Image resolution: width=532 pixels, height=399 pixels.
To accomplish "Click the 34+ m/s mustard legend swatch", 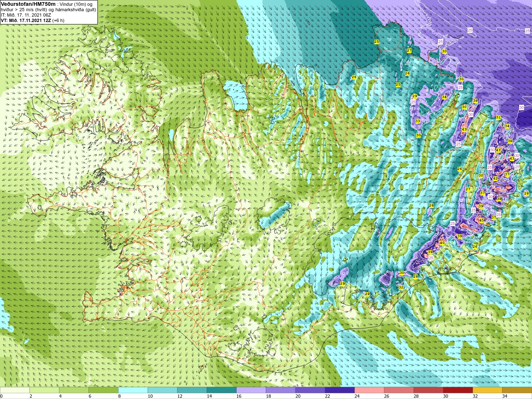I will [517, 390].
